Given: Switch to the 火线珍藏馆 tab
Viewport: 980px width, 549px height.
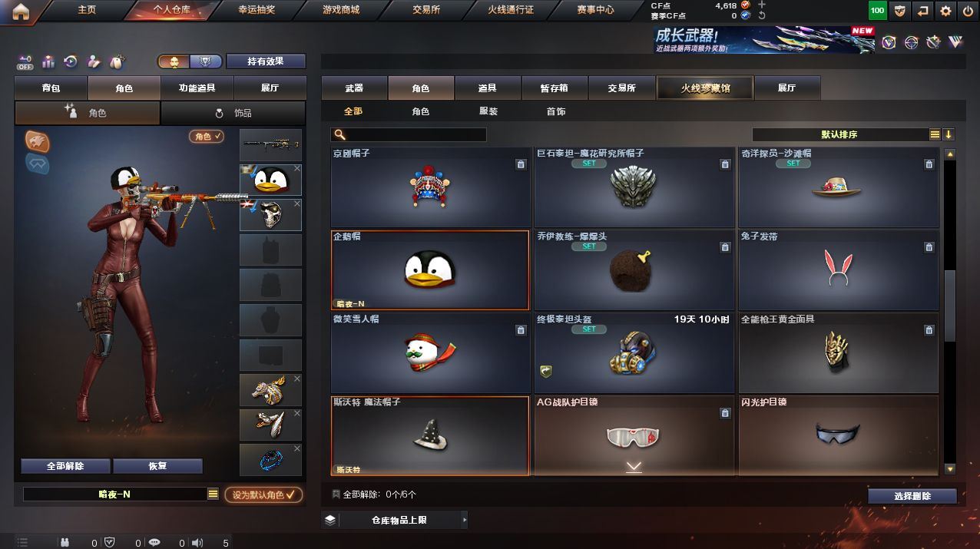Looking at the screenshot, I should click(x=705, y=88).
